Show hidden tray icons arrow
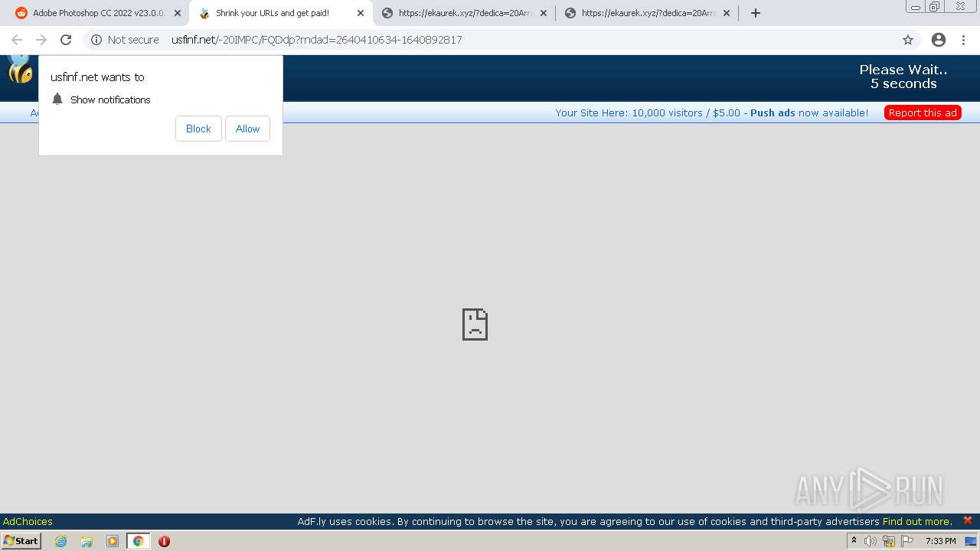The image size is (980, 551). point(854,541)
